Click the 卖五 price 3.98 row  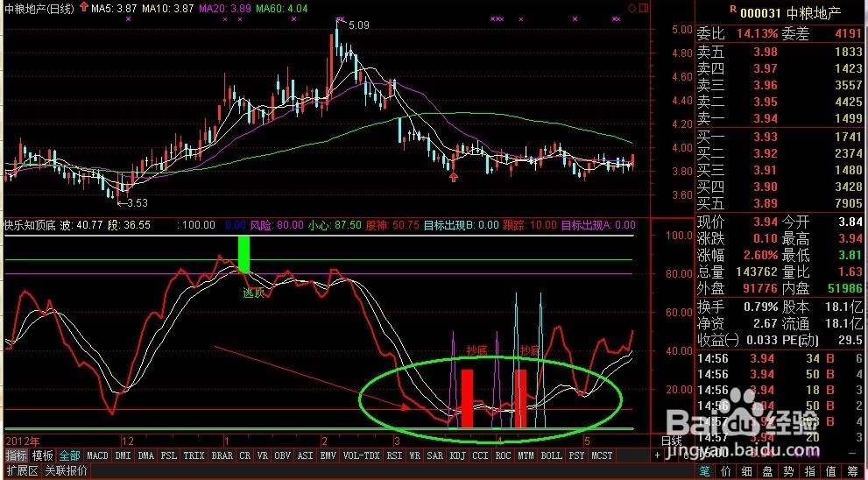click(x=779, y=52)
